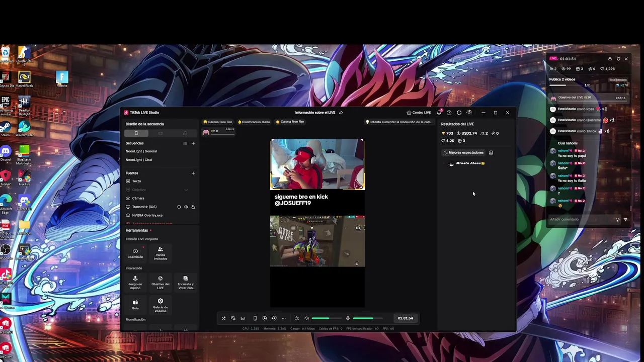Open the Guía tool

135,305
